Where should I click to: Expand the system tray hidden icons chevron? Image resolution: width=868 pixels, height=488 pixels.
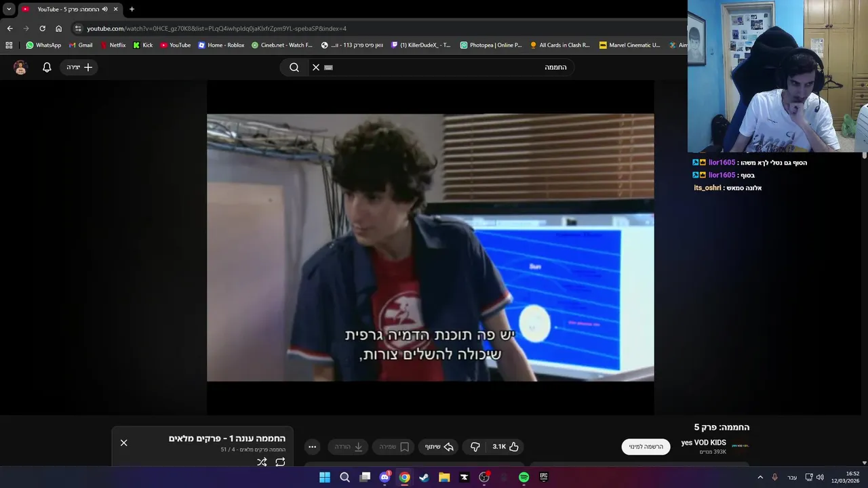pyautogui.click(x=760, y=477)
